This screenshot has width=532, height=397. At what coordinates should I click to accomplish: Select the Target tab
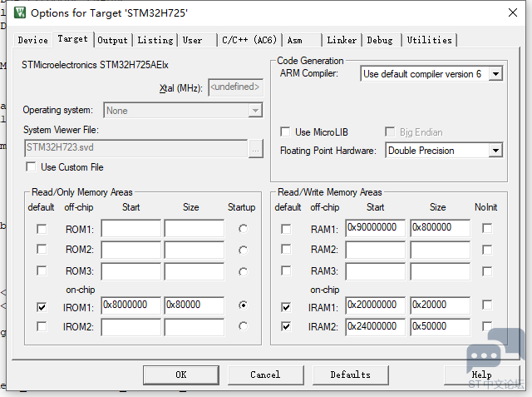pyautogui.click(x=72, y=39)
